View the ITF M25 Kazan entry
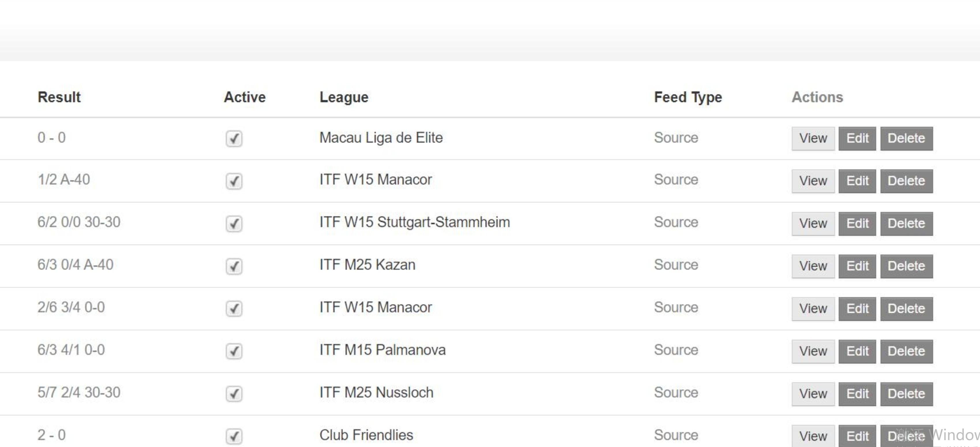The height and width of the screenshot is (447, 980). [x=813, y=266]
